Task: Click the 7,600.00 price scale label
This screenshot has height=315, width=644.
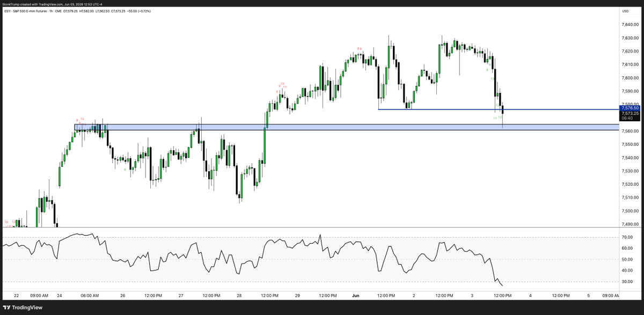Action: coord(630,78)
